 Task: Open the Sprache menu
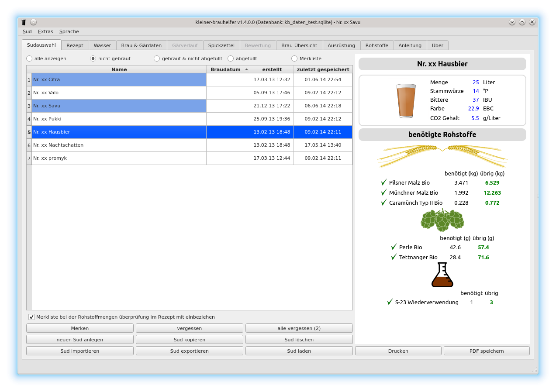(x=69, y=31)
